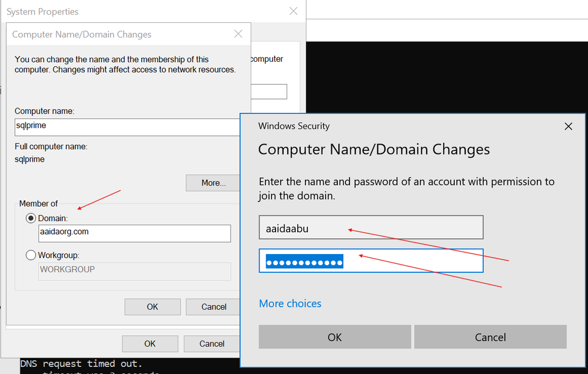Viewport: 588px width, 374px height.
Task: Select the Domain radio button
Action: pos(31,218)
